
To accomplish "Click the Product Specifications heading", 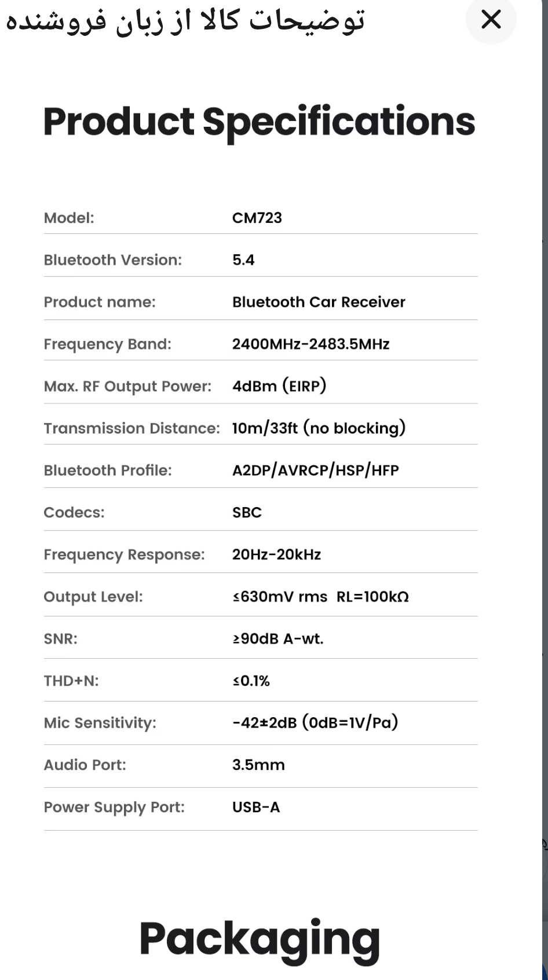I will point(259,122).
